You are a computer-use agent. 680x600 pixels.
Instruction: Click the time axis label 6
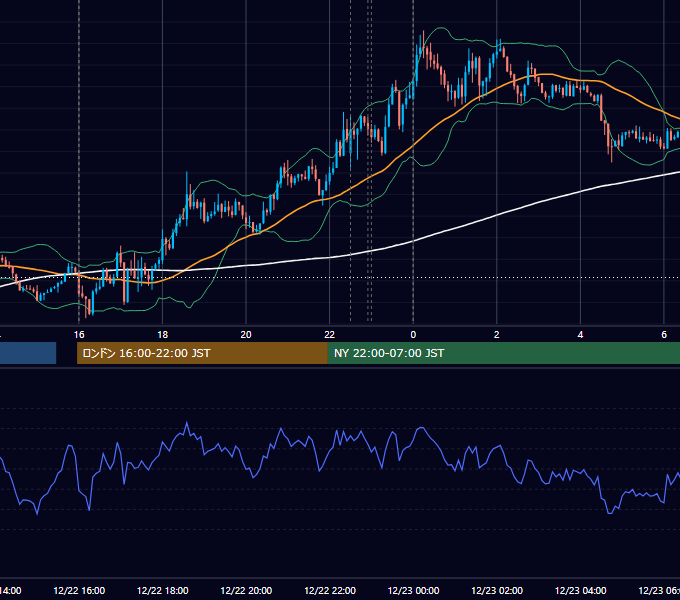coord(664,335)
